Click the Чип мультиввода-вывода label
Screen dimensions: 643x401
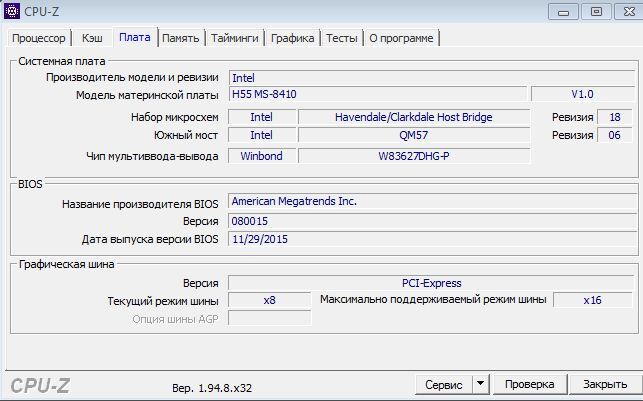[x=152, y=156]
